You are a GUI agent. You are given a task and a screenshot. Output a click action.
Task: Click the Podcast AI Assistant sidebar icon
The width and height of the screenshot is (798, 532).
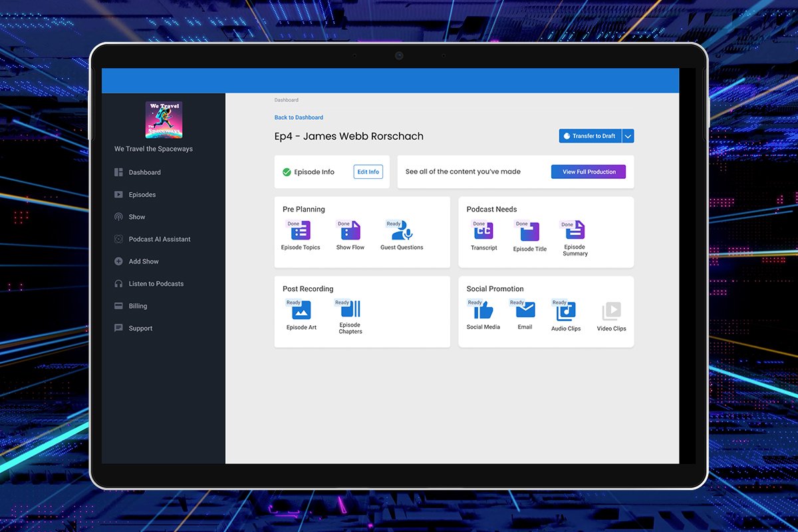[x=118, y=239]
